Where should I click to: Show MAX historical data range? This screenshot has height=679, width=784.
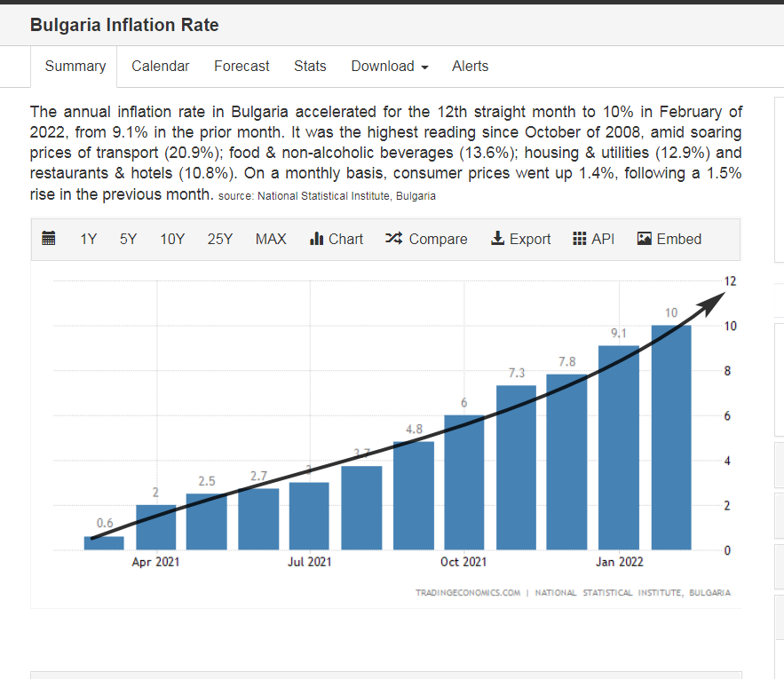coord(271,239)
